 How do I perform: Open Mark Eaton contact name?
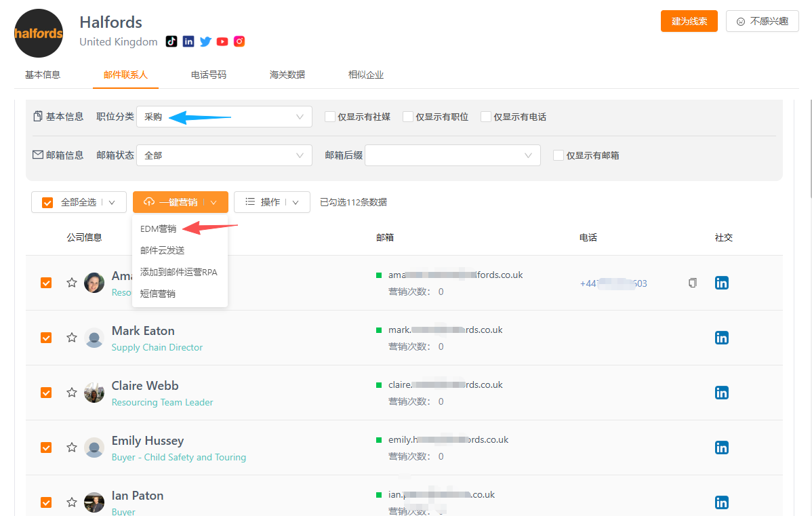[143, 330]
